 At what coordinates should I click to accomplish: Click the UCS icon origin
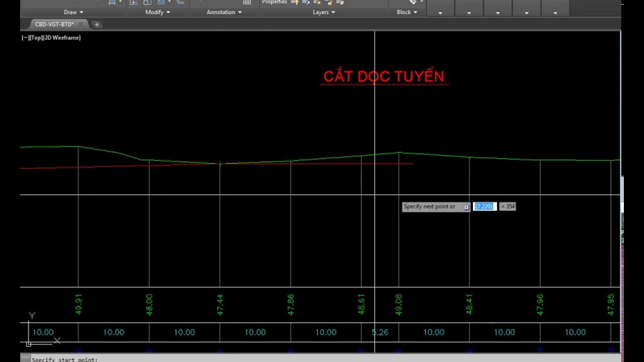pyautogui.click(x=29, y=343)
